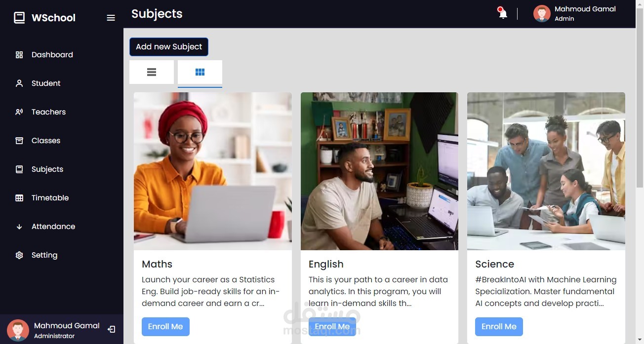644x344 pixels.
Task: Open the Timetable calendar icon
Action: [19, 197]
